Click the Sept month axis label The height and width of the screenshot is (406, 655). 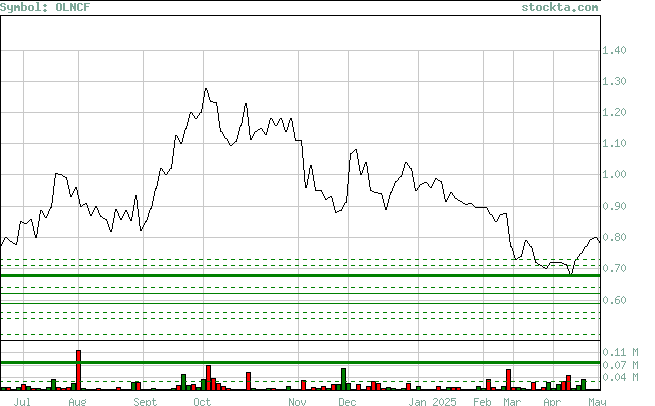145,401
